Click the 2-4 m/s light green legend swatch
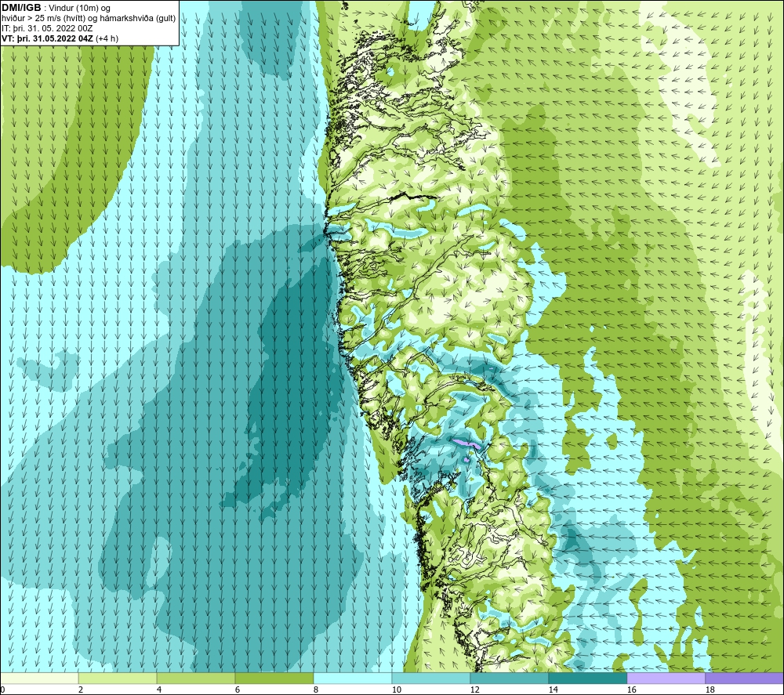Viewport: 784px width, 695px height. 118,678
